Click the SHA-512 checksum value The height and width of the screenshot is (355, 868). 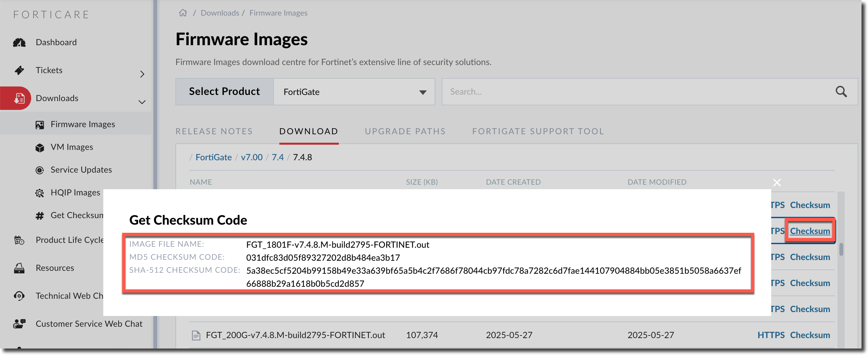point(494,277)
